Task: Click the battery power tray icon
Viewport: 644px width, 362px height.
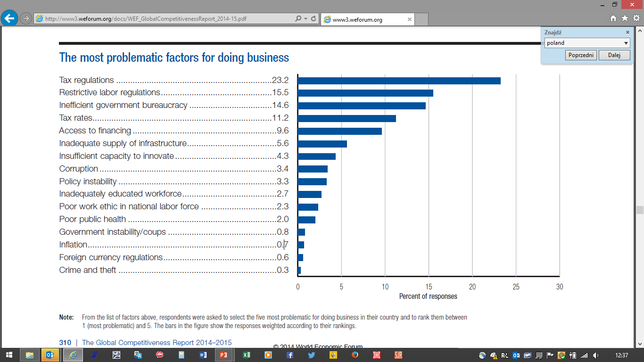Action: pyautogui.click(x=573, y=355)
